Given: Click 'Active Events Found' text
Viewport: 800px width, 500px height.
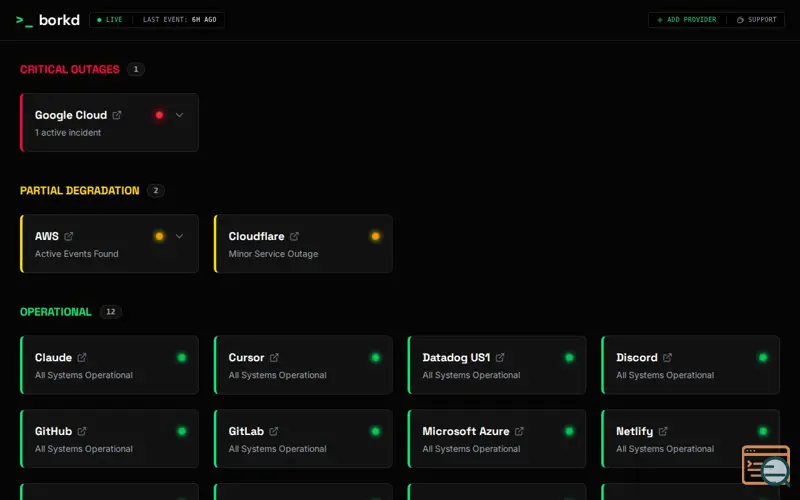Looking at the screenshot, I should point(77,254).
